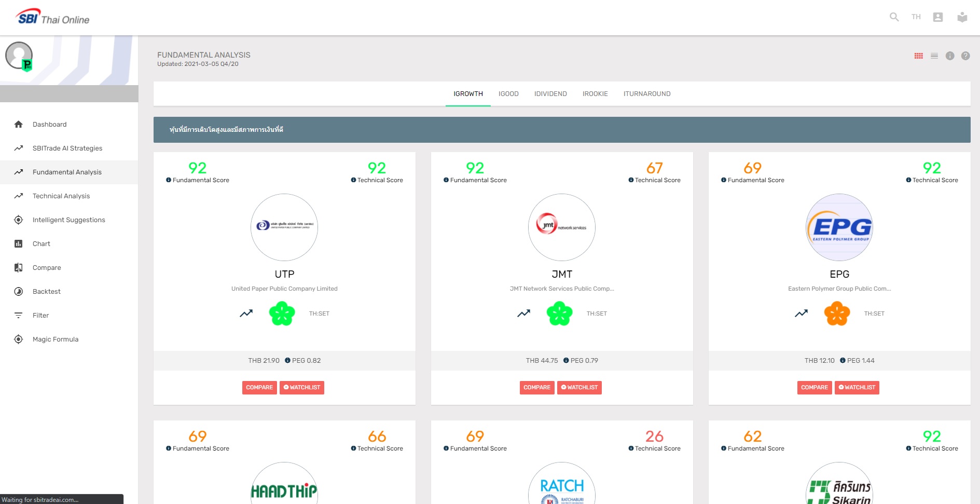
Task: Add JMT to WATCHLIST
Action: (x=579, y=388)
